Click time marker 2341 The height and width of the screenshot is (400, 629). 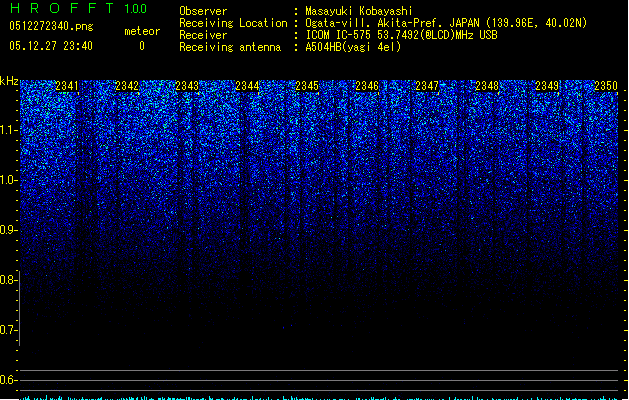tap(67, 86)
